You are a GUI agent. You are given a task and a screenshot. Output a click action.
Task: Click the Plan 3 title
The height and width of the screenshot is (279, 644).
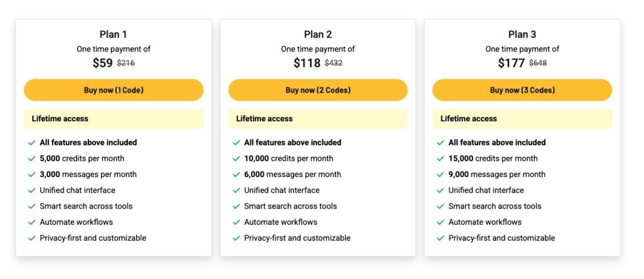[522, 34]
